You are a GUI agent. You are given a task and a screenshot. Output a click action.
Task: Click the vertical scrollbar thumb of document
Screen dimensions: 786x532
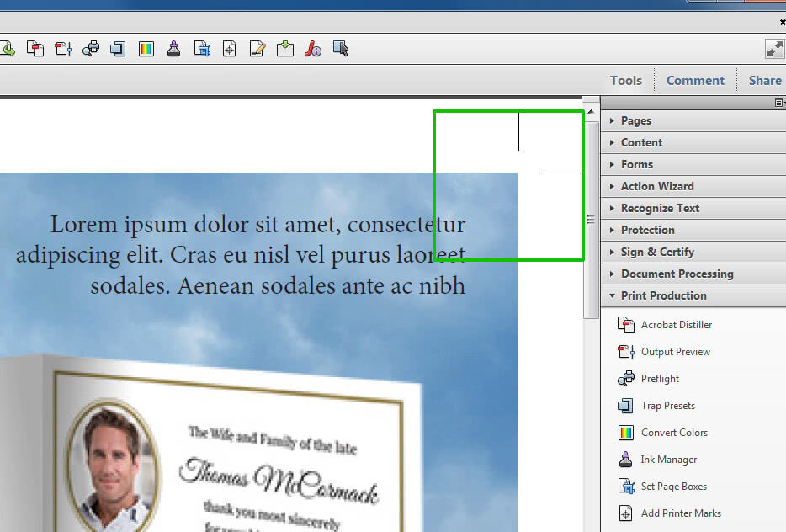pyautogui.click(x=592, y=220)
